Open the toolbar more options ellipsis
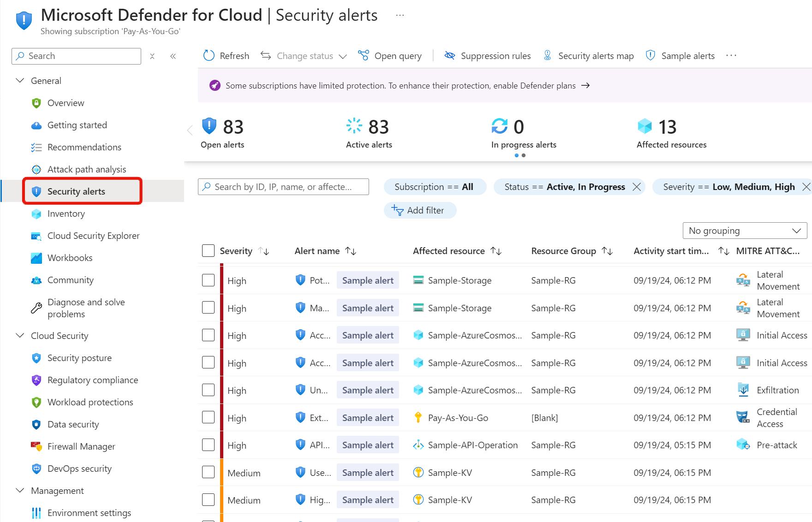The width and height of the screenshot is (812, 522). 731,56
